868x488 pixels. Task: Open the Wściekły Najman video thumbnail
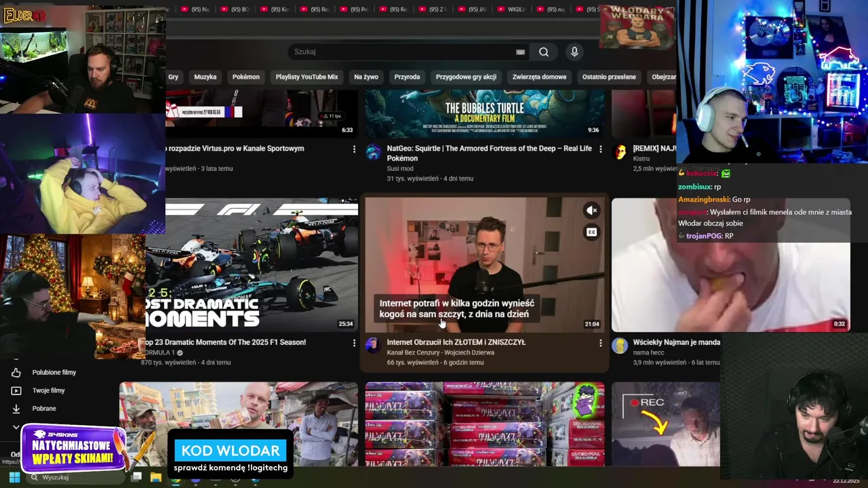(730, 264)
